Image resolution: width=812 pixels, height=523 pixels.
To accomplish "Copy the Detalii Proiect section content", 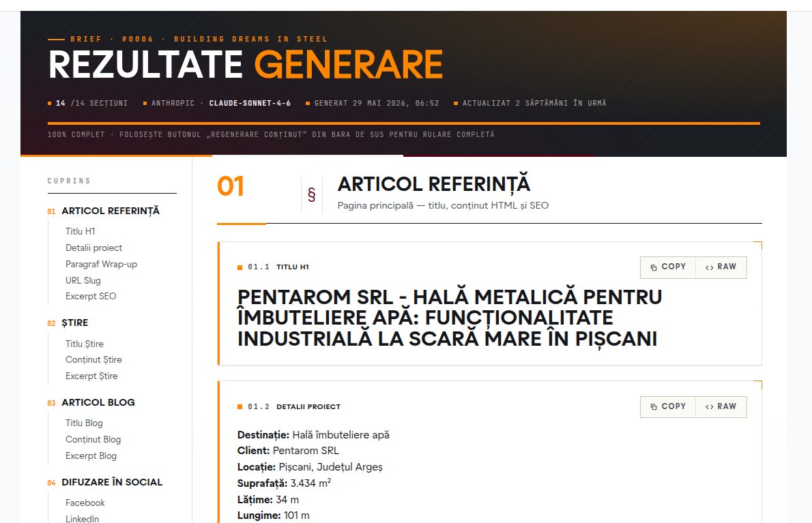I will (x=667, y=406).
